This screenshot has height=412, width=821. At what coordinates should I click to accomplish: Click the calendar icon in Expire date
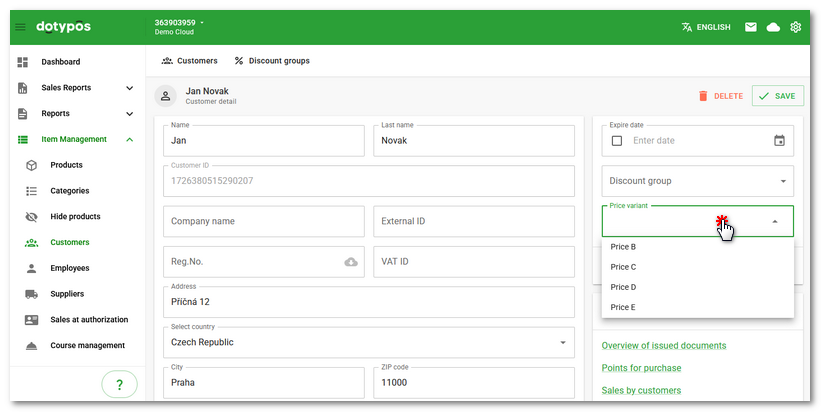click(780, 141)
